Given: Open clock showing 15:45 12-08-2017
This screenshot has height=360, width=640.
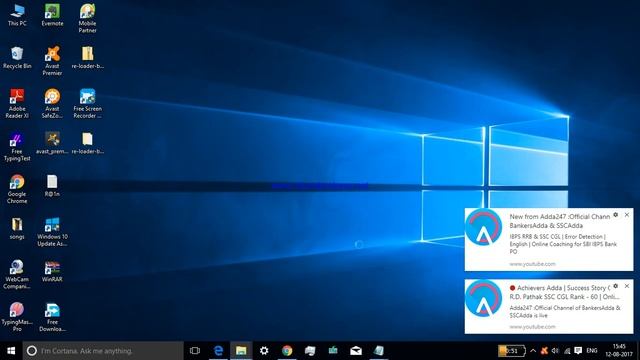Looking at the screenshot, I should 619,351.
